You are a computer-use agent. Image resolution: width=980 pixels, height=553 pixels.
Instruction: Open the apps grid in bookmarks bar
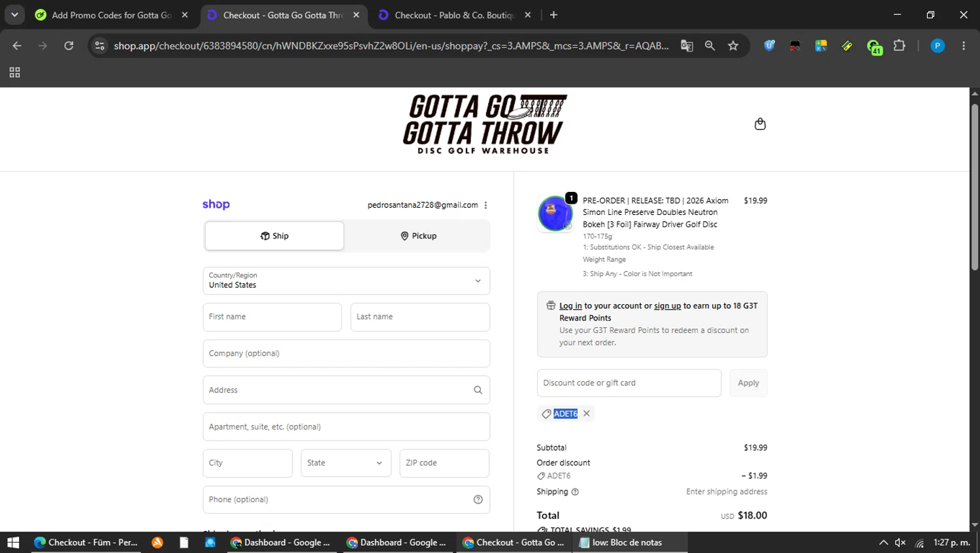tap(14, 72)
